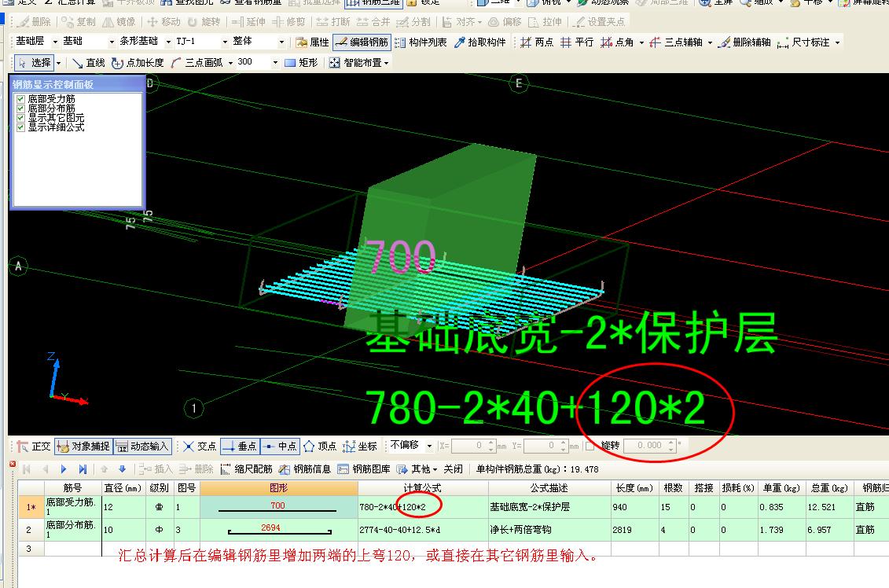
Task: Toggle 垂点 perpendicular snap
Action: (x=241, y=447)
